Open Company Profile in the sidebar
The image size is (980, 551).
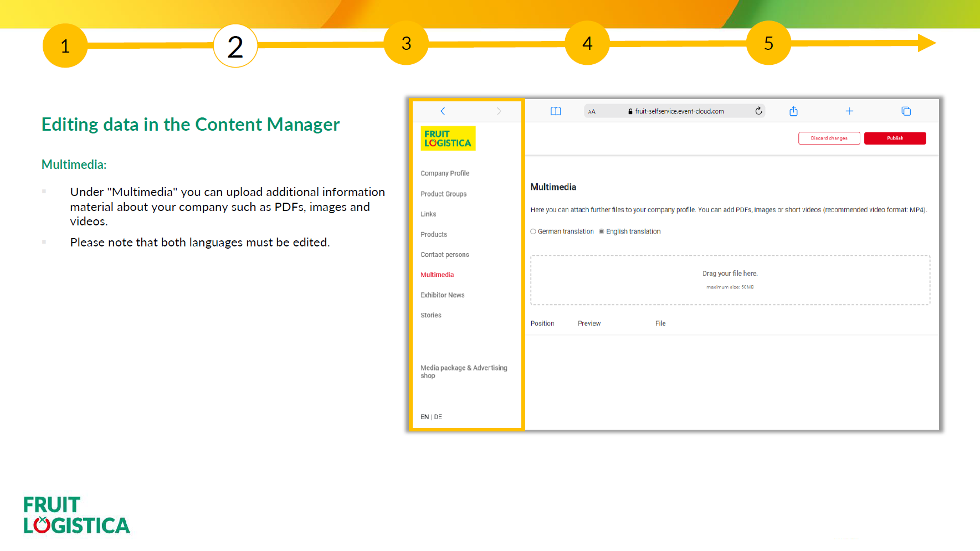point(445,173)
